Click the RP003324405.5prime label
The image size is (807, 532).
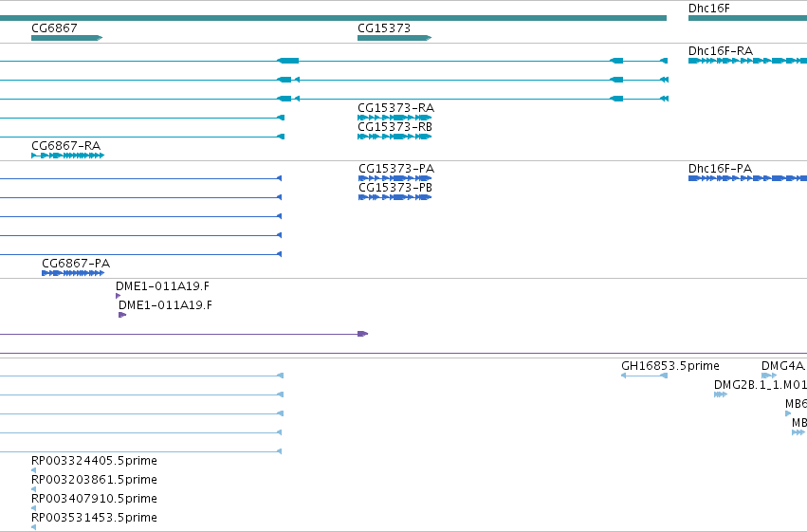[x=94, y=461]
